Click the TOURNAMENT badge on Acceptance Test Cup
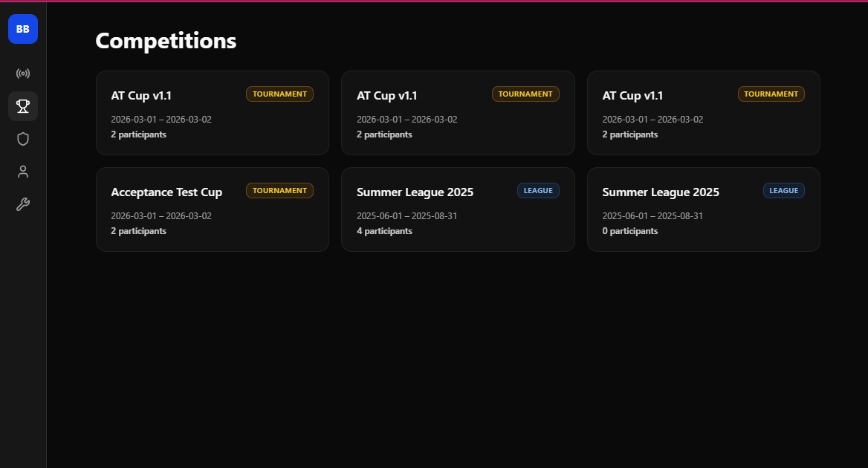The width and height of the screenshot is (868, 468). [x=279, y=191]
